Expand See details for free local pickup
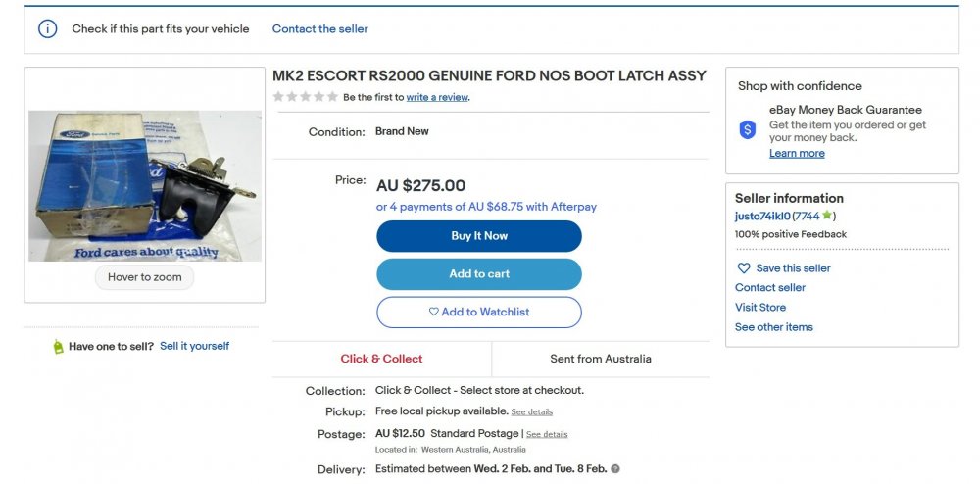 pos(532,412)
